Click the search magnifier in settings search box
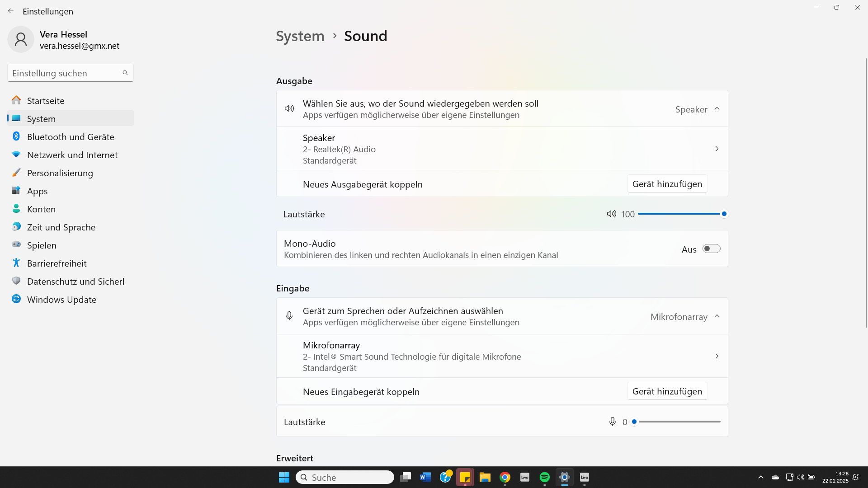 coord(125,73)
